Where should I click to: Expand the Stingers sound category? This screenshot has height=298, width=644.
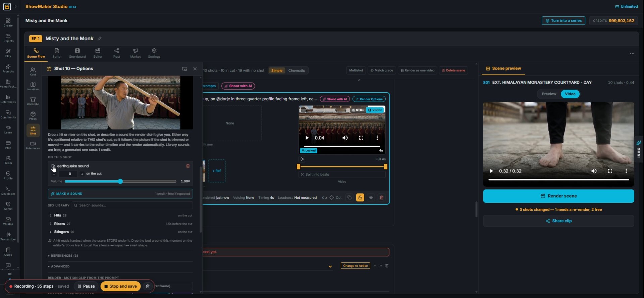(121, 232)
